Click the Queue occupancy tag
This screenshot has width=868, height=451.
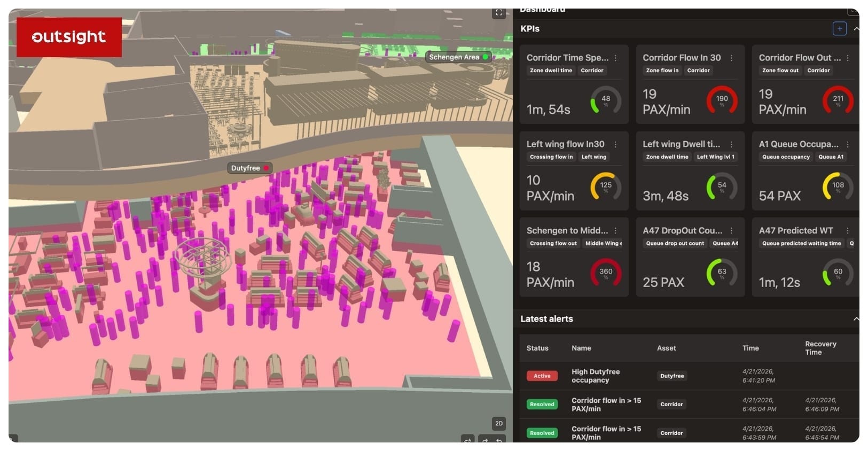tap(786, 157)
